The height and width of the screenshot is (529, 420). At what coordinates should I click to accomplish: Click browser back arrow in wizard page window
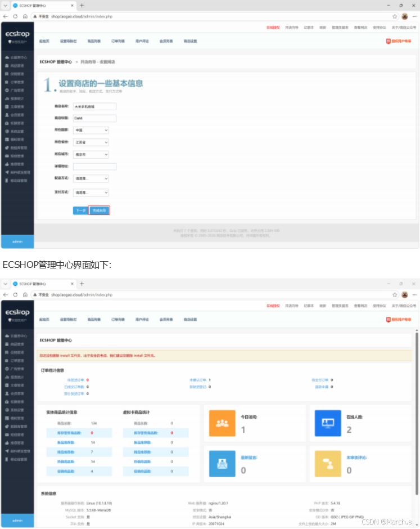(6, 16)
